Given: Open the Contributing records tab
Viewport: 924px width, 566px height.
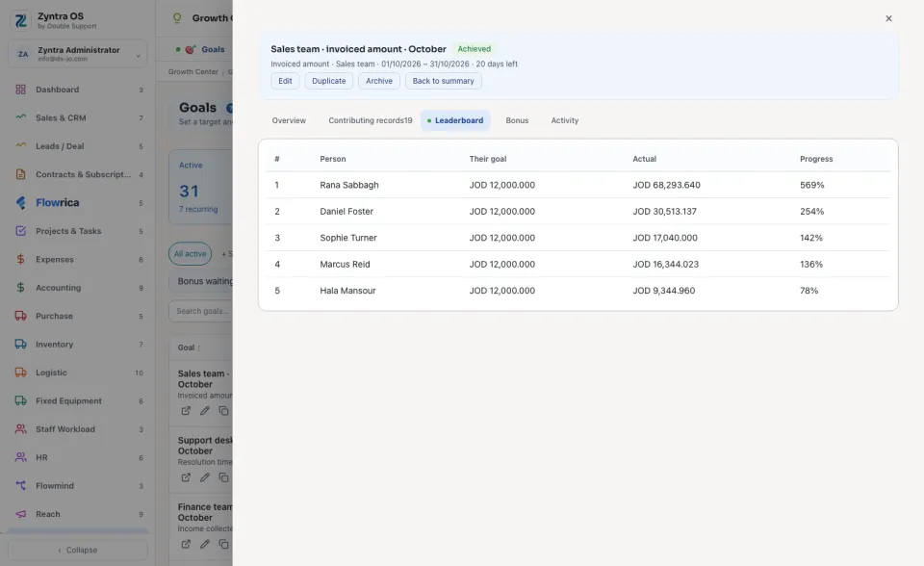Looking at the screenshot, I should (x=370, y=120).
